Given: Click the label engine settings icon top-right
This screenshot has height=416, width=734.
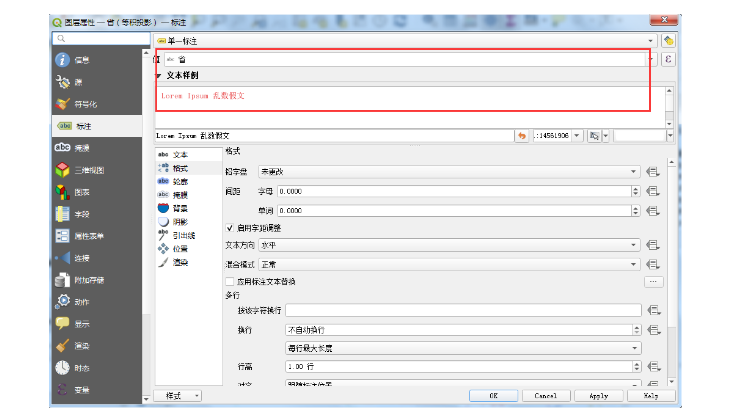Looking at the screenshot, I should coord(668,41).
